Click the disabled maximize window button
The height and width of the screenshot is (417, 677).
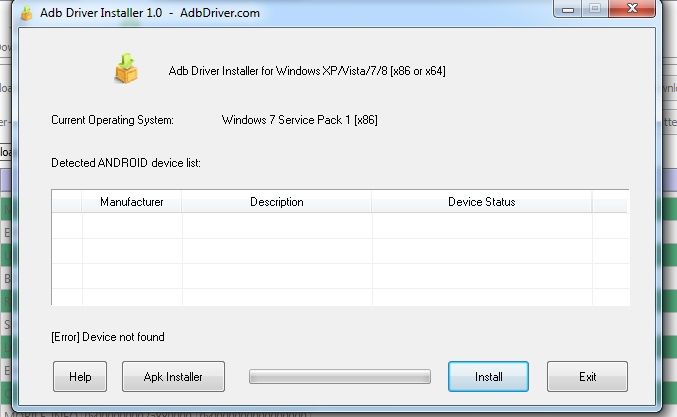coord(597,10)
